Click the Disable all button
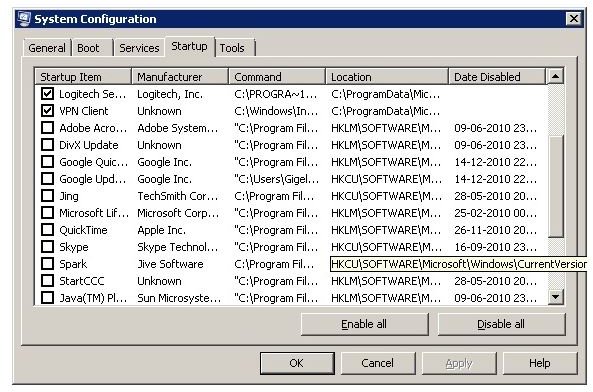 pos(501,324)
